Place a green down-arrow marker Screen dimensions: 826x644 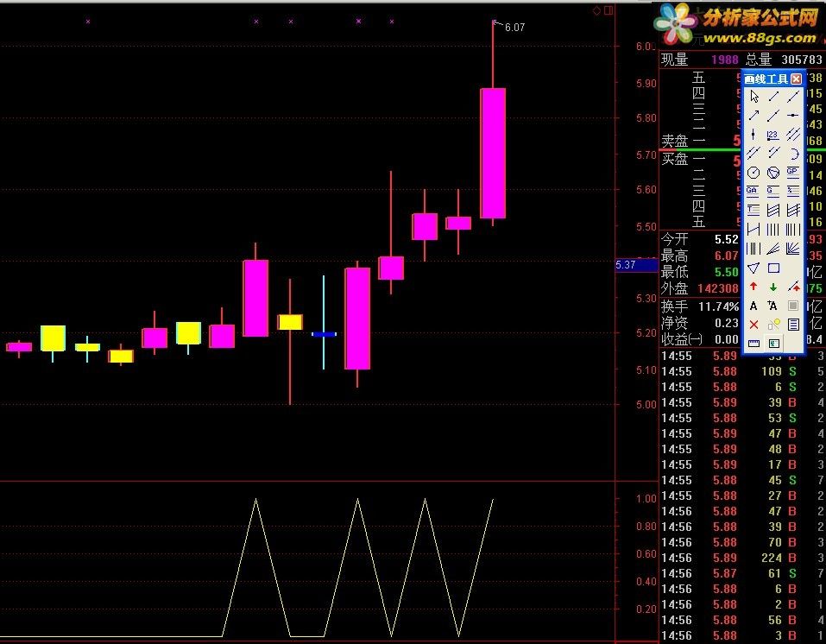(x=773, y=287)
